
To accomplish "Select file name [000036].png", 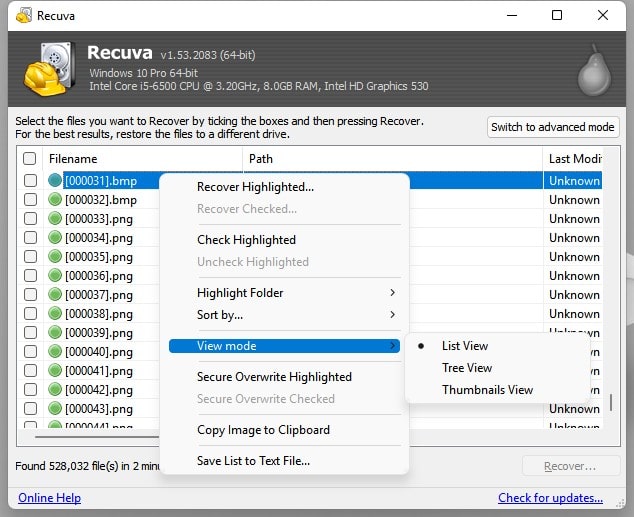I will pyautogui.click(x=99, y=276).
